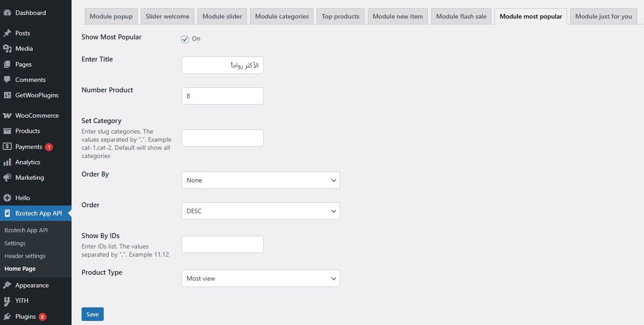This screenshot has height=325, width=644.
Task: Open the Comments menu item
Action: point(36,80)
